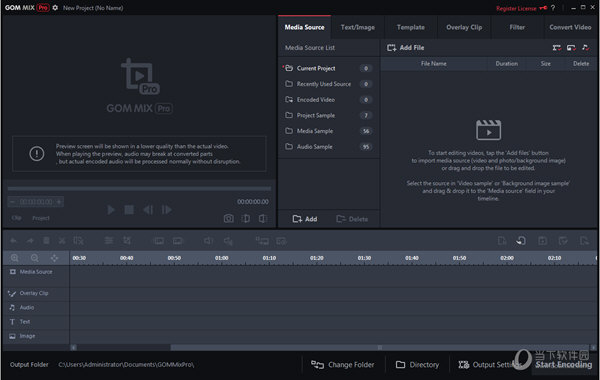Click the Change Folder button
This screenshot has width=600, height=380.
343,365
